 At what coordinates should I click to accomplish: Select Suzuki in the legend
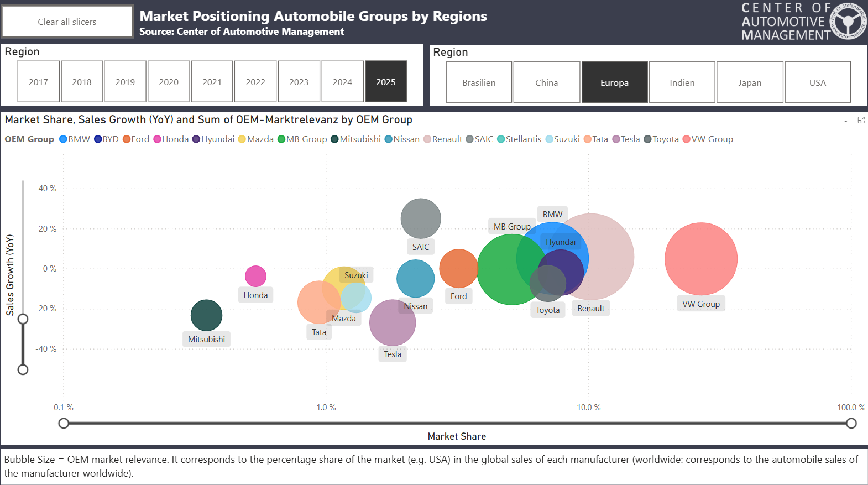pos(563,139)
